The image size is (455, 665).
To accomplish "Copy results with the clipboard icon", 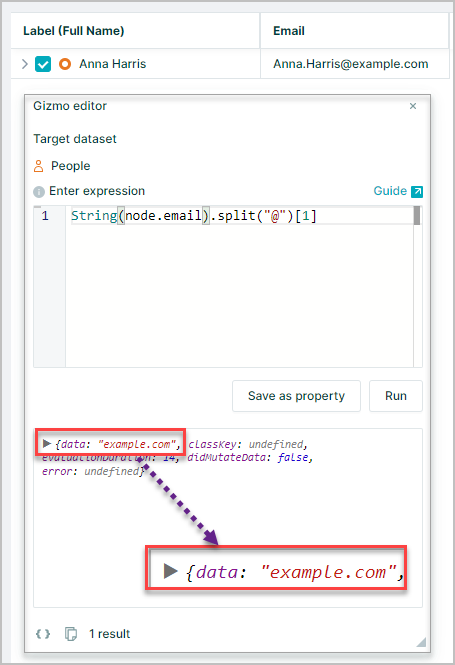I will pos(71,634).
